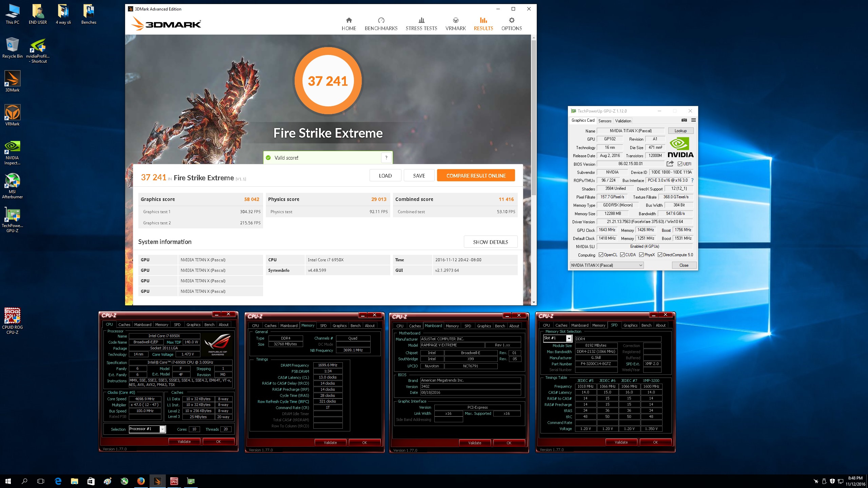The image size is (868, 488).
Task: Click Close button in GPU-Z
Action: [684, 265]
